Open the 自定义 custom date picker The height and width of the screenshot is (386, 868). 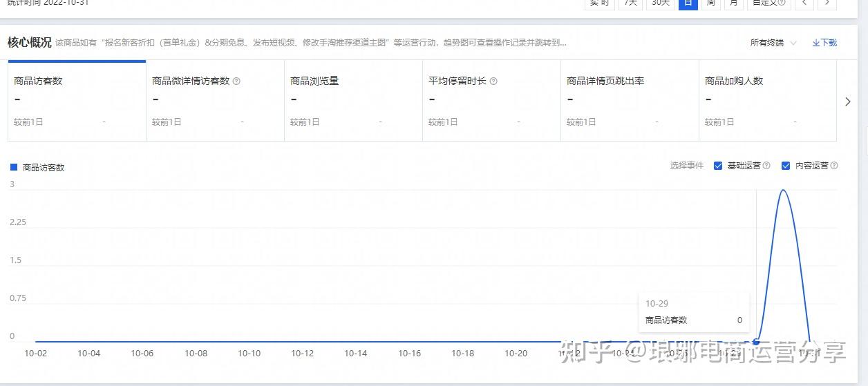click(768, 3)
